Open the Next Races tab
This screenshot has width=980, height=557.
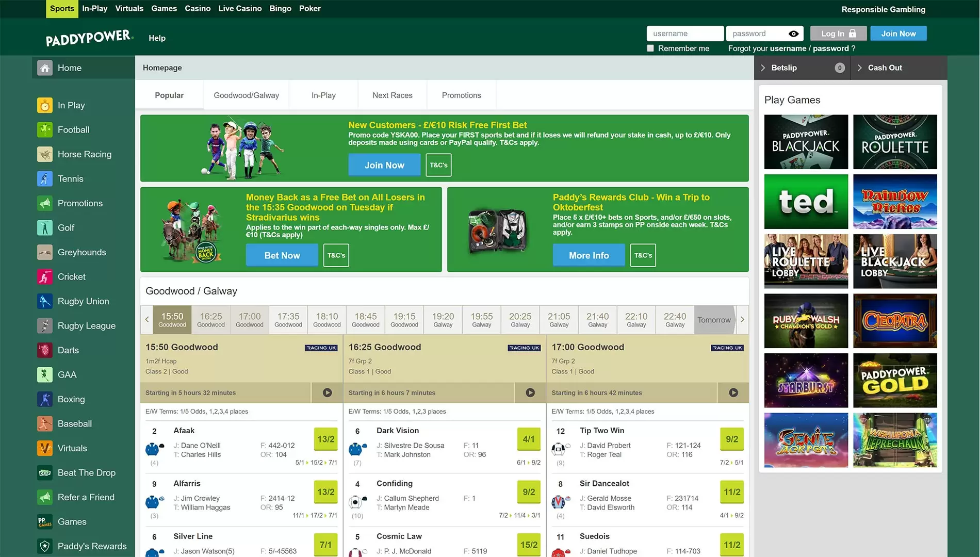click(x=393, y=95)
